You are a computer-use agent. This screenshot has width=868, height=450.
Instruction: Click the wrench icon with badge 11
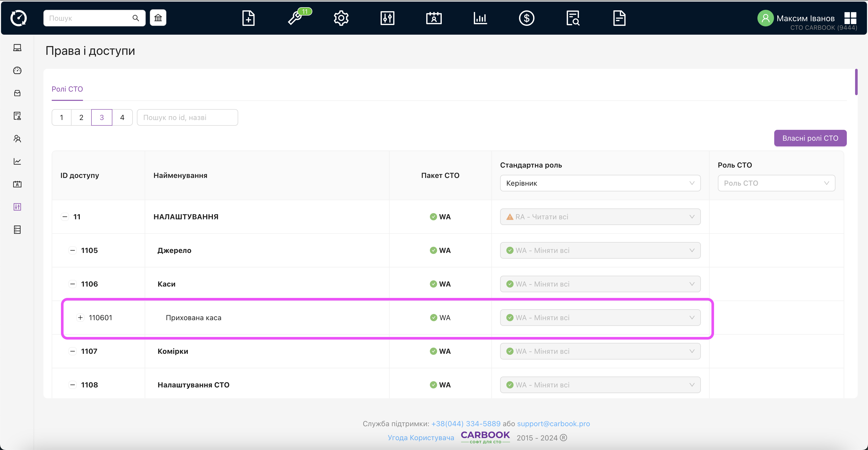point(295,18)
